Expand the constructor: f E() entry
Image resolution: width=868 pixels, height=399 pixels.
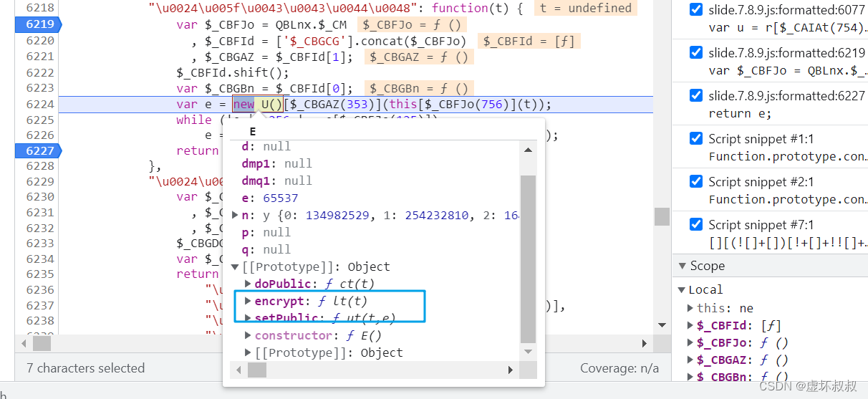248,335
